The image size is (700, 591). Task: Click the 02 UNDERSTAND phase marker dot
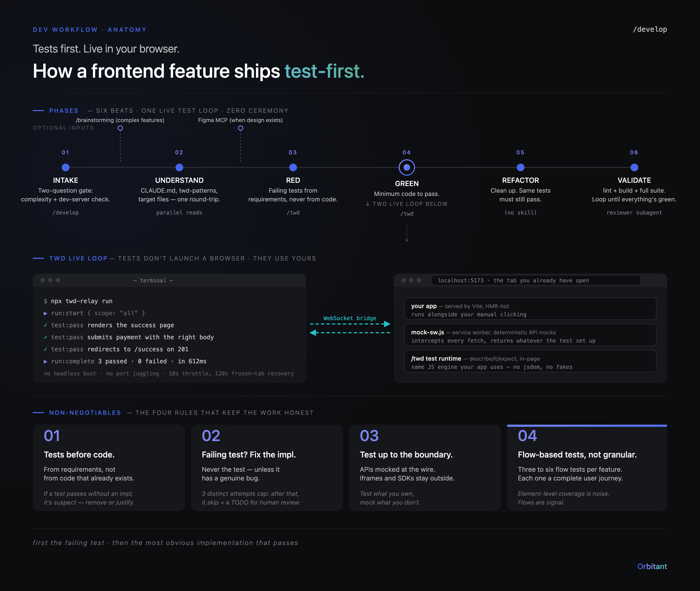tap(179, 167)
